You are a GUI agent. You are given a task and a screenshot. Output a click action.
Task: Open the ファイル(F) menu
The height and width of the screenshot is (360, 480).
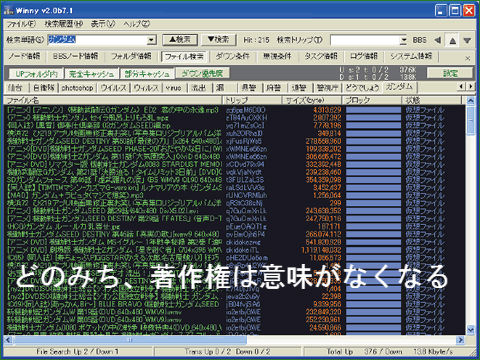(21, 24)
